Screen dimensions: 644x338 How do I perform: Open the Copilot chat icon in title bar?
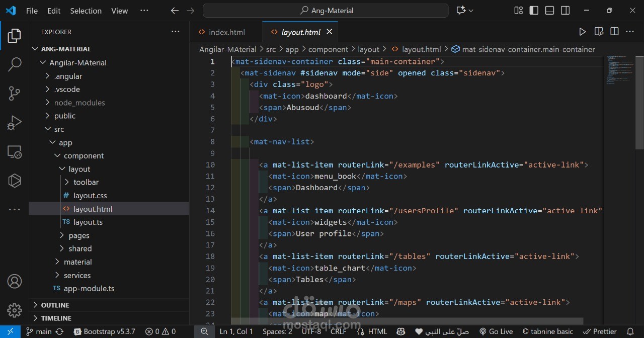(461, 11)
